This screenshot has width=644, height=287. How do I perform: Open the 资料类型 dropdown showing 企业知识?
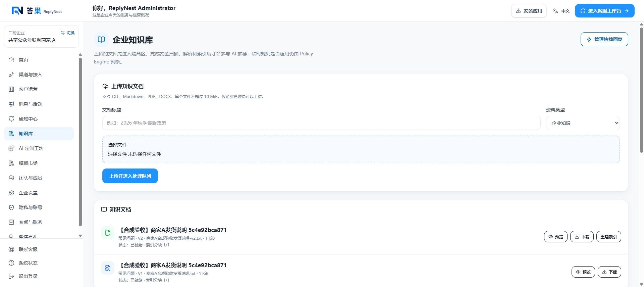(x=583, y=123)
